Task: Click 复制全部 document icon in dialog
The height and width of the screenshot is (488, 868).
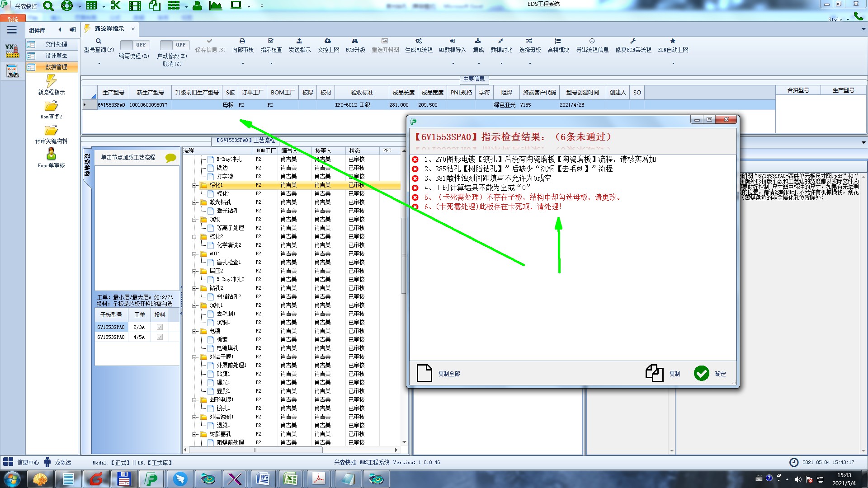Action: click(424, 373)
